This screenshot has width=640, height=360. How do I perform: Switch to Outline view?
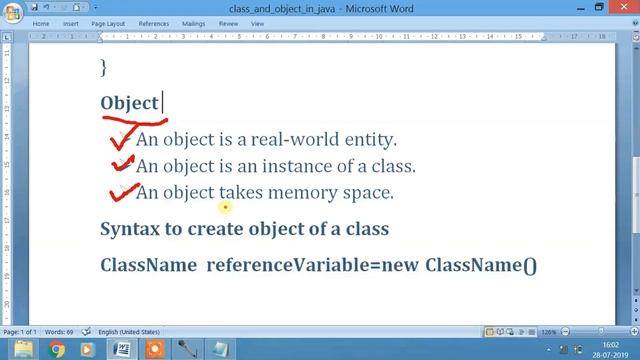click(521, 332)
